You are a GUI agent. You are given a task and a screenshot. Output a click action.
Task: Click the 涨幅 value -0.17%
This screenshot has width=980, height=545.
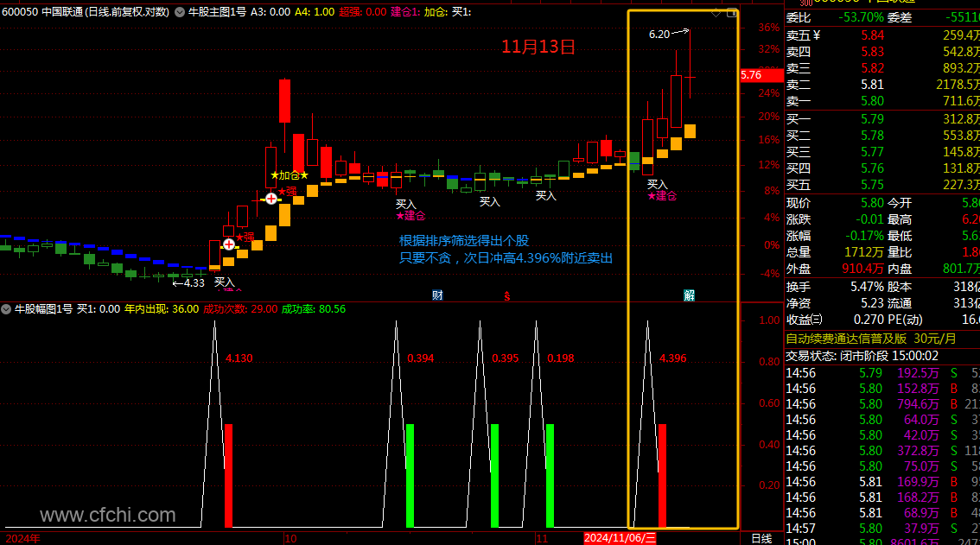[x=864, y=236]
